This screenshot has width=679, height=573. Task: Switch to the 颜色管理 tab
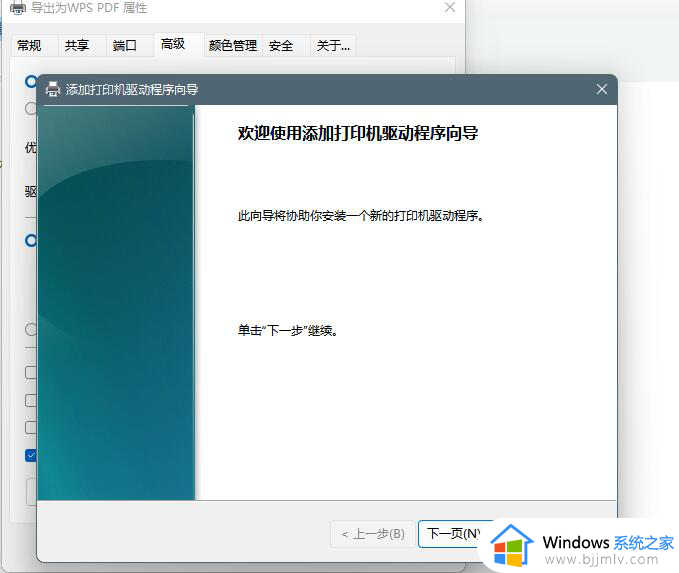click(233, 45)
